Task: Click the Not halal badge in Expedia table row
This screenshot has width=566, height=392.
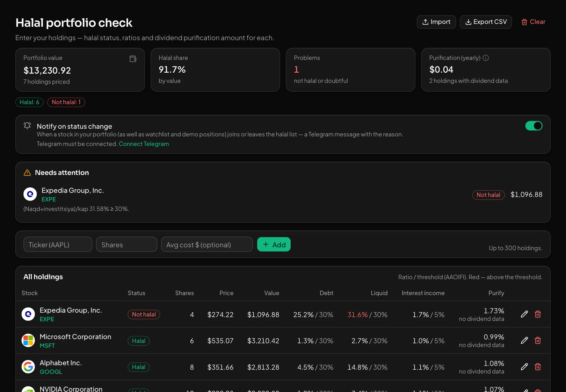Action: pos(144,315)
